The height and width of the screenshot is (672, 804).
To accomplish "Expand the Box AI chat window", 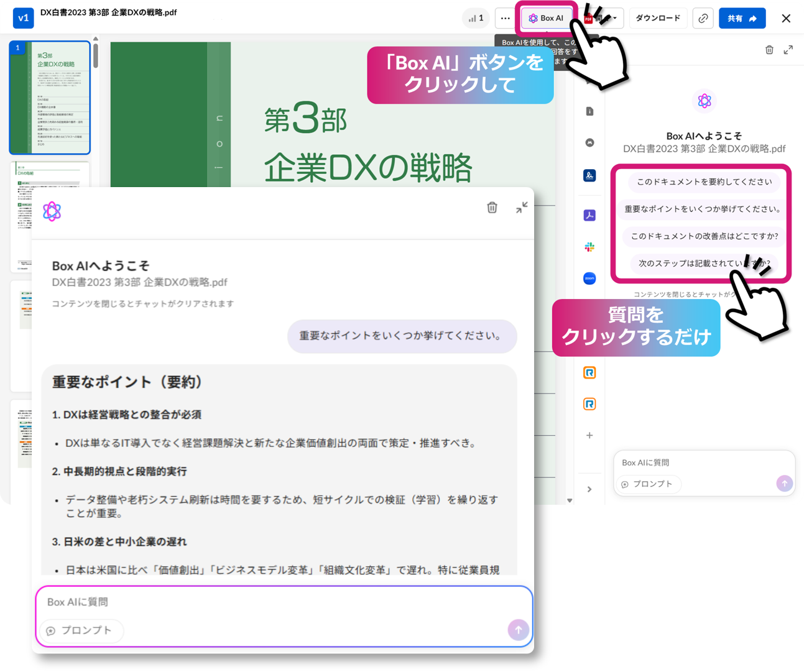I will 788,50.
